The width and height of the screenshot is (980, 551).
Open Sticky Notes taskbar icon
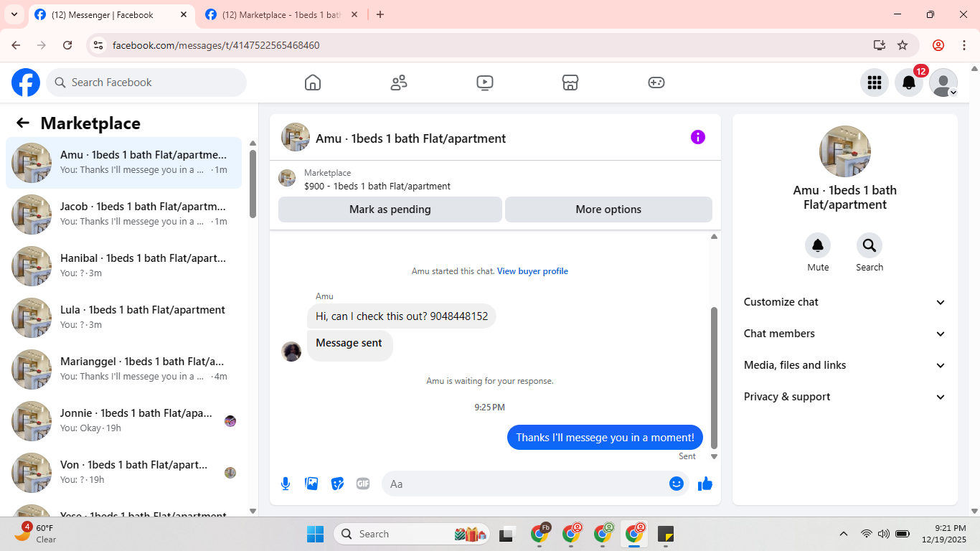[666, 534]
